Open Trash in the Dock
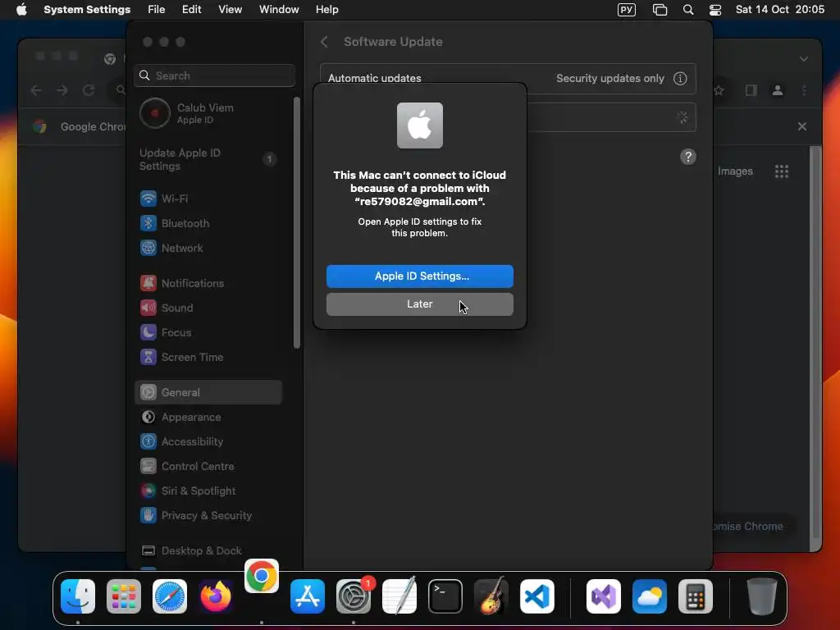Screen dimensions: 840x630 [762, 596]
